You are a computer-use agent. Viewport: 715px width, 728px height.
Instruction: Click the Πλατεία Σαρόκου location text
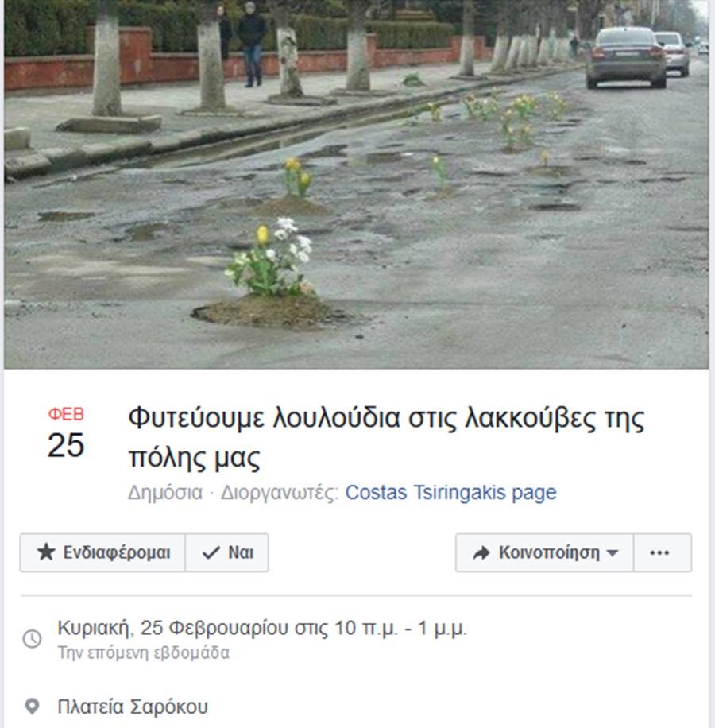(x=133, y=707)
